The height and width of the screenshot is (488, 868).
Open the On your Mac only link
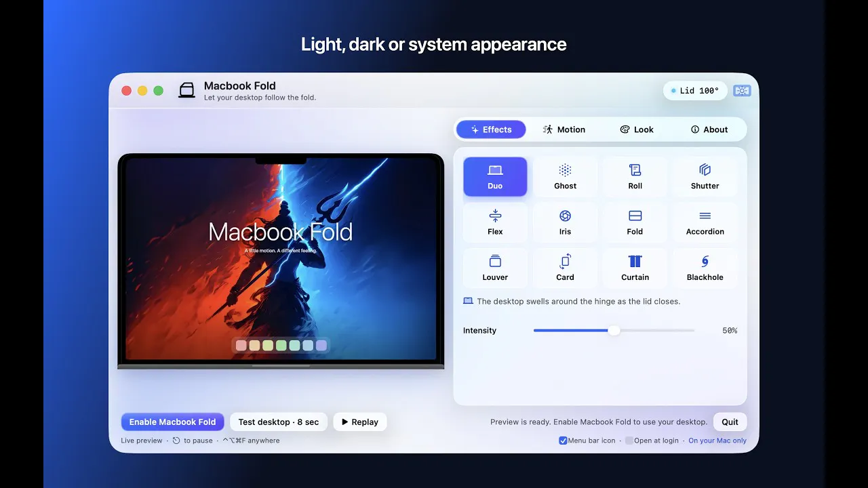tap(717, 441)
